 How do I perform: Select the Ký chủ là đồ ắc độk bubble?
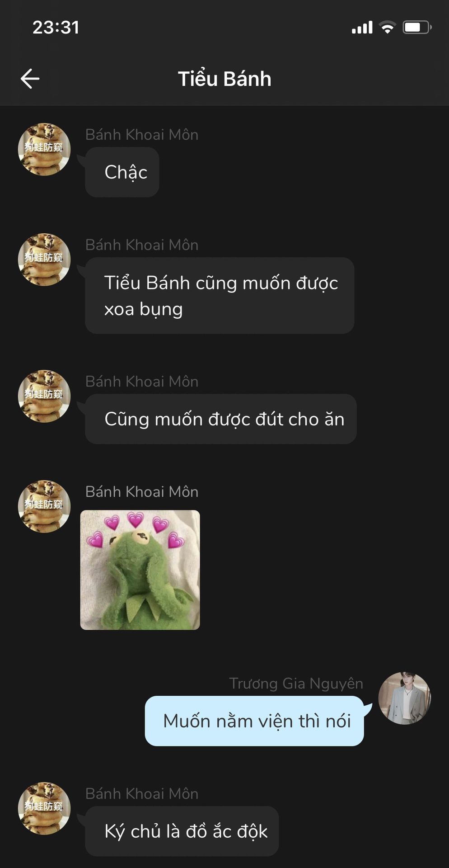(182, 831)
